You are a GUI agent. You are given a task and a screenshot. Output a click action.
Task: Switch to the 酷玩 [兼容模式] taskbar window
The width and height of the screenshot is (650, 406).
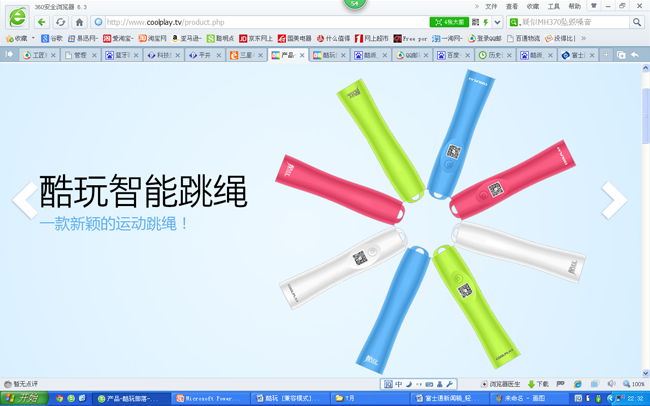[290, 399]
